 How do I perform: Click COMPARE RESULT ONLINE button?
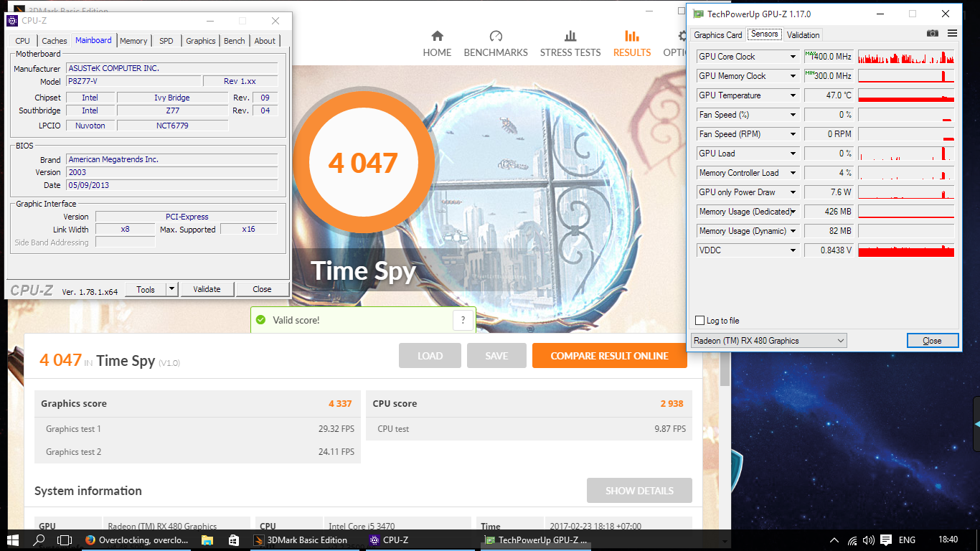point(609,356)
